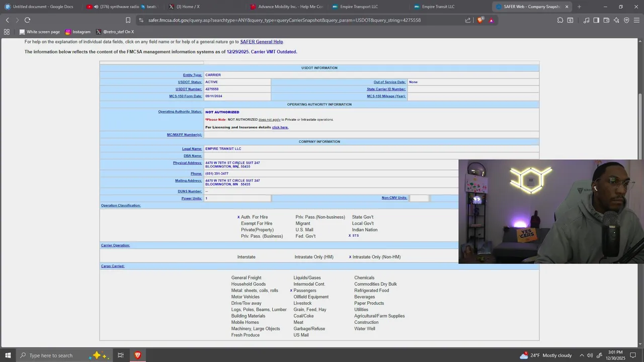Open media playlist music note icon
Viewport: 644px width, 362px height.
pyautogui.click(x=586, y=20)
